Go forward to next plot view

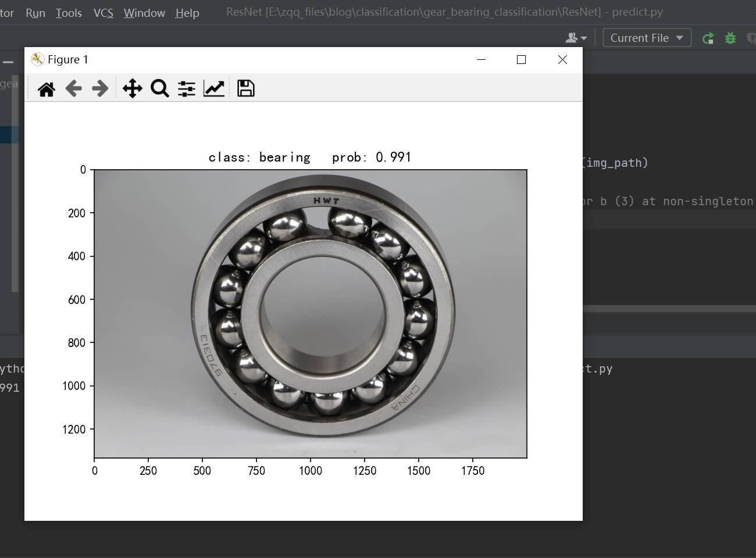(x=100, y=89)
